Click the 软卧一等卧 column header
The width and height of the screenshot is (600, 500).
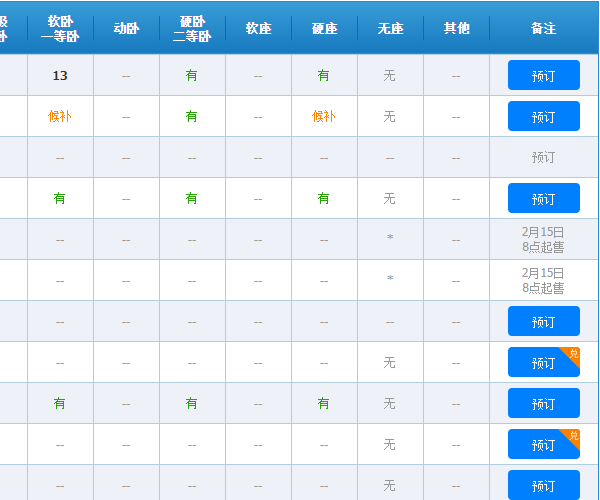(60, 28)
